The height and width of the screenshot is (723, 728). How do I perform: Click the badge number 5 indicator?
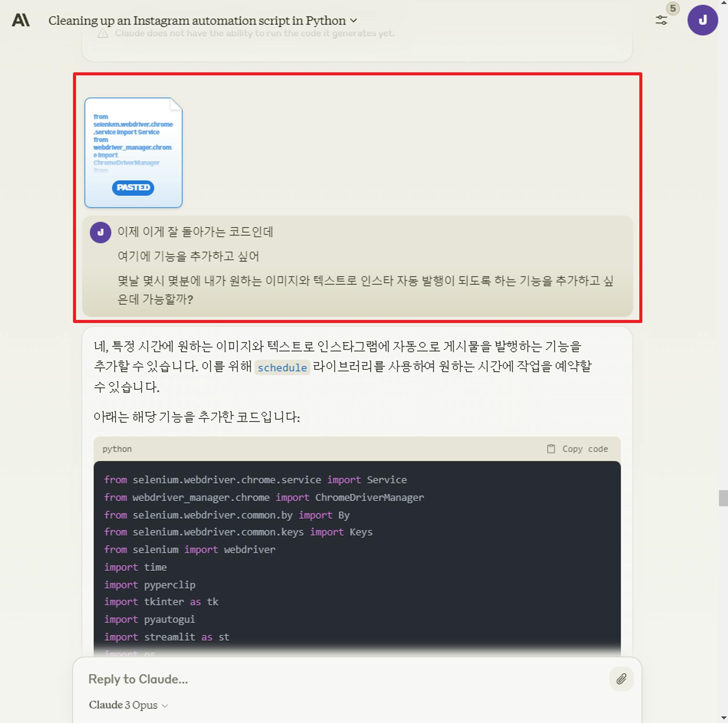(673, 9)
